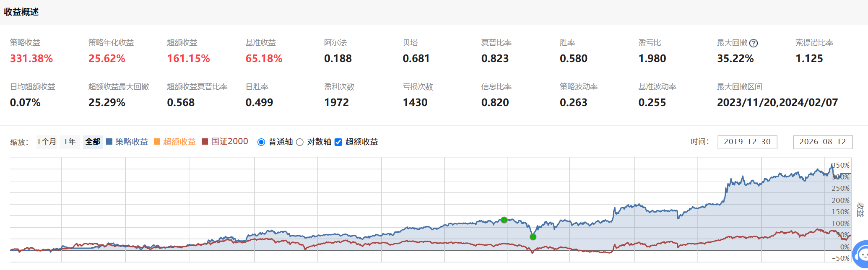
Task: Select the 331.38% 策略收益 value
Action: coord(31,59)
